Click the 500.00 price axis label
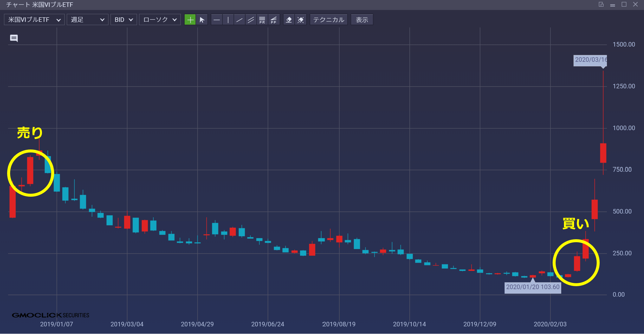The image size is (644, 334). pos(622,212)
